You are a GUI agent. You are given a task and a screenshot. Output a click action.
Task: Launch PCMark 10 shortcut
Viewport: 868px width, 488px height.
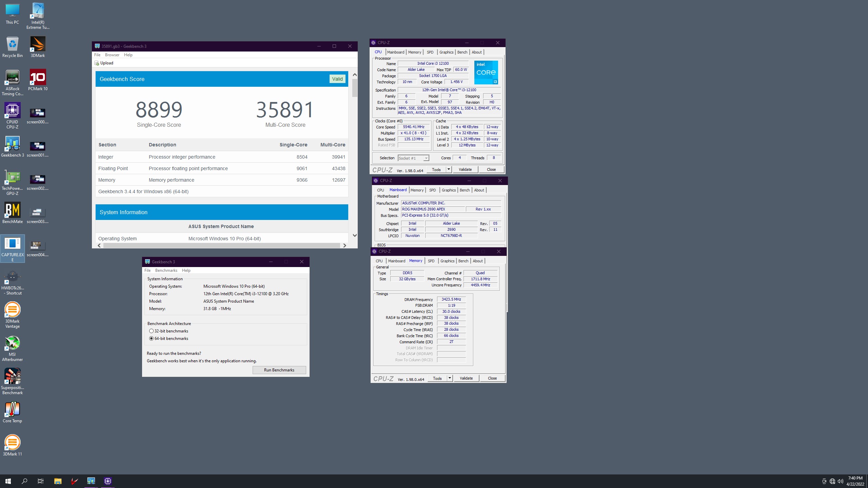[38, 80]
